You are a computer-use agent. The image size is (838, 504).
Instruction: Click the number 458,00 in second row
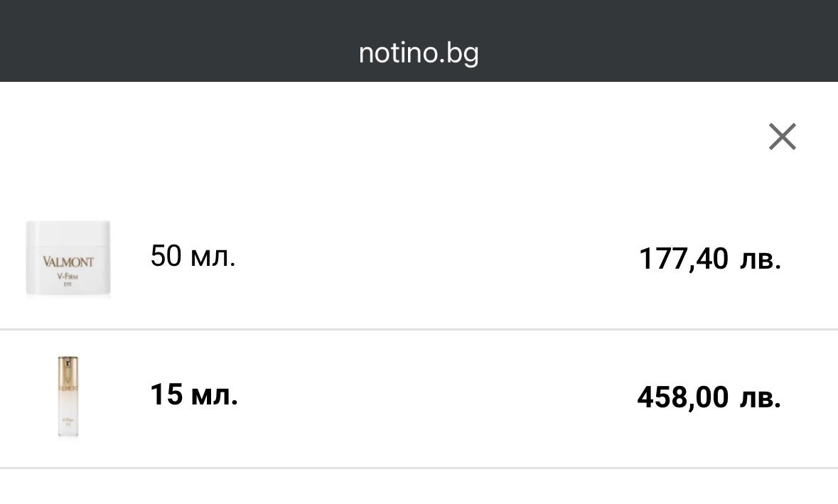coord(682,397)
